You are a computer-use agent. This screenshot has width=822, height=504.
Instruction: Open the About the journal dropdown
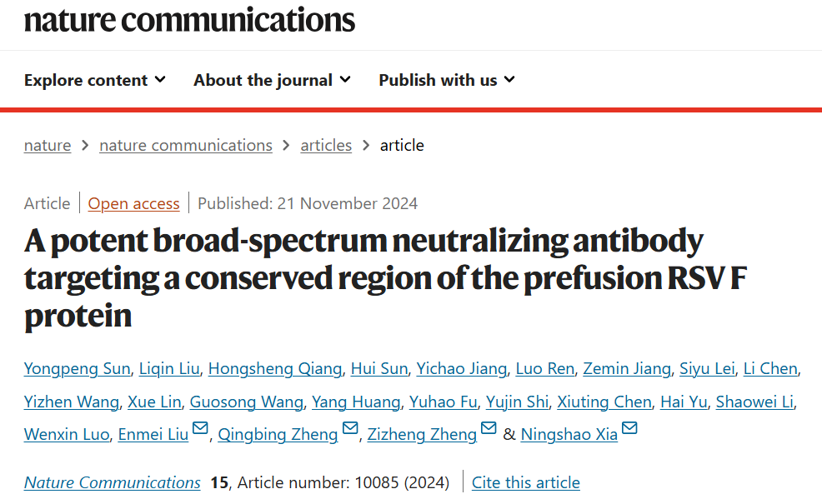(x=272, y=80)
